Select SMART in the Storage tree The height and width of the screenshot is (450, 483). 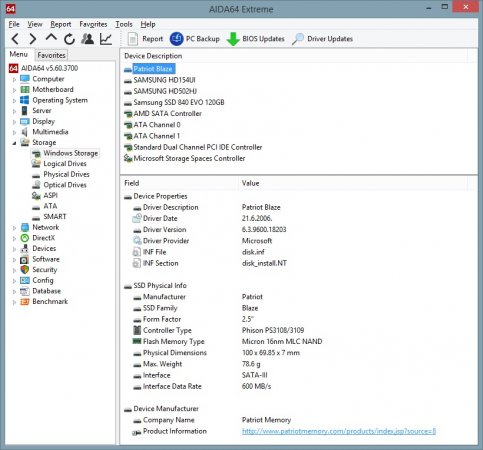(49, 217)
